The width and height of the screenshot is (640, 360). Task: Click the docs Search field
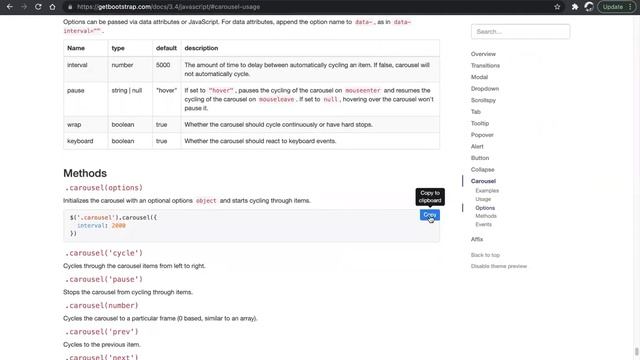520,31
